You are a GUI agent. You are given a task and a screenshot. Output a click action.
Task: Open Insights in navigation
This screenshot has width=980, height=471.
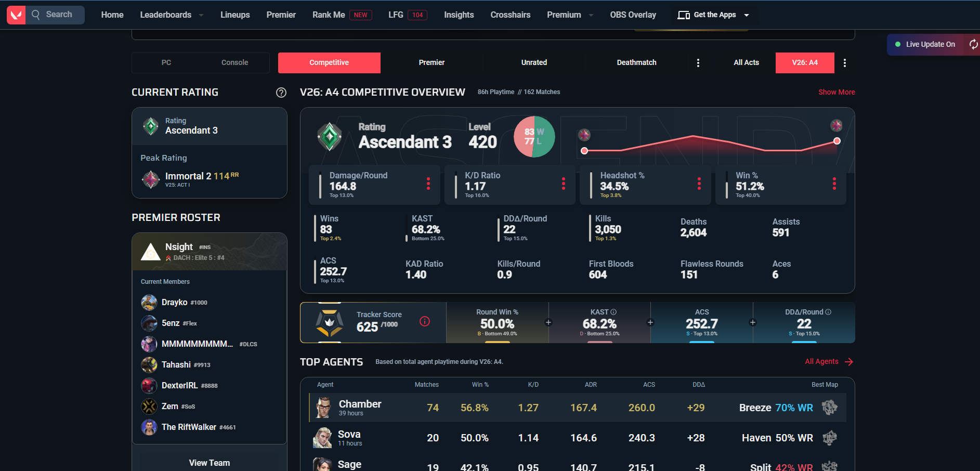pyautogui.click(x=459, y=15)
